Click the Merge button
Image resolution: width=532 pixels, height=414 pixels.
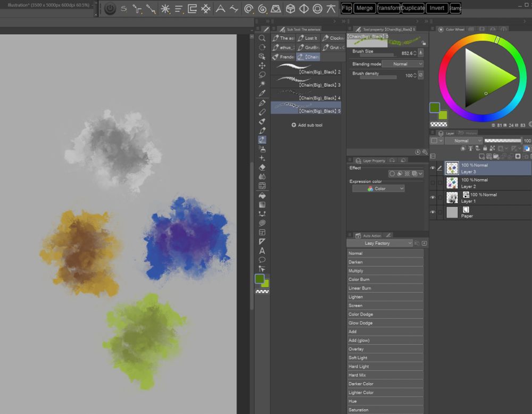click(x=365, y=8)
